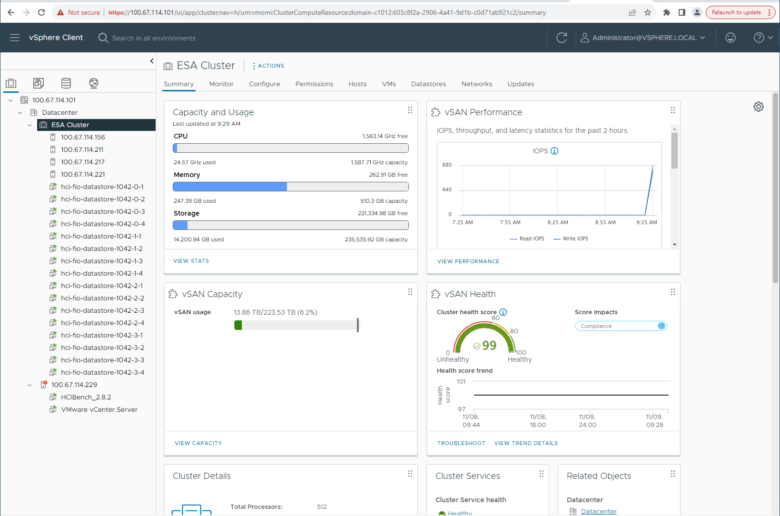
Task: Switch to VMs and Templates inventory view
Action: pos(38,83)
